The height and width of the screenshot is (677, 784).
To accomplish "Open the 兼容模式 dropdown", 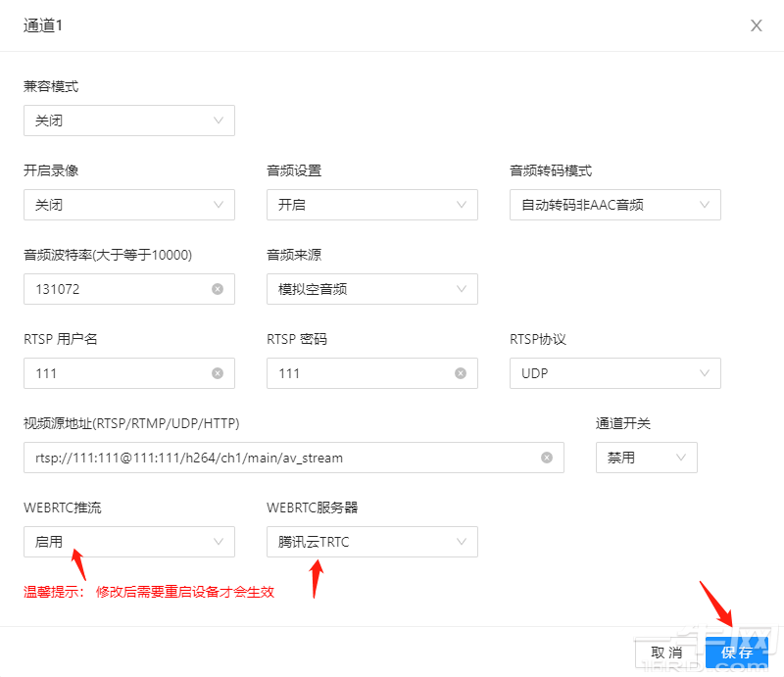I will [x=129, y=121].
